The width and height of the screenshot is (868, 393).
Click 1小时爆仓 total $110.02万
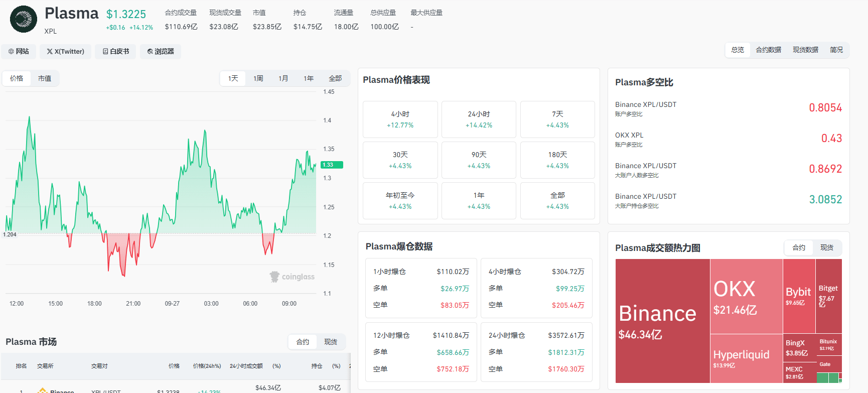[453, 272]
